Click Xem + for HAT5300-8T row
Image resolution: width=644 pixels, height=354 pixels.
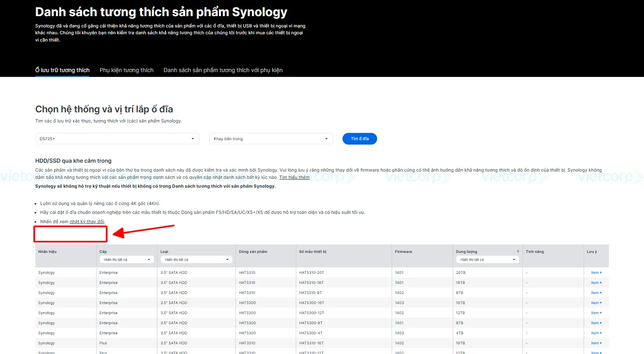tap(596, 323)
